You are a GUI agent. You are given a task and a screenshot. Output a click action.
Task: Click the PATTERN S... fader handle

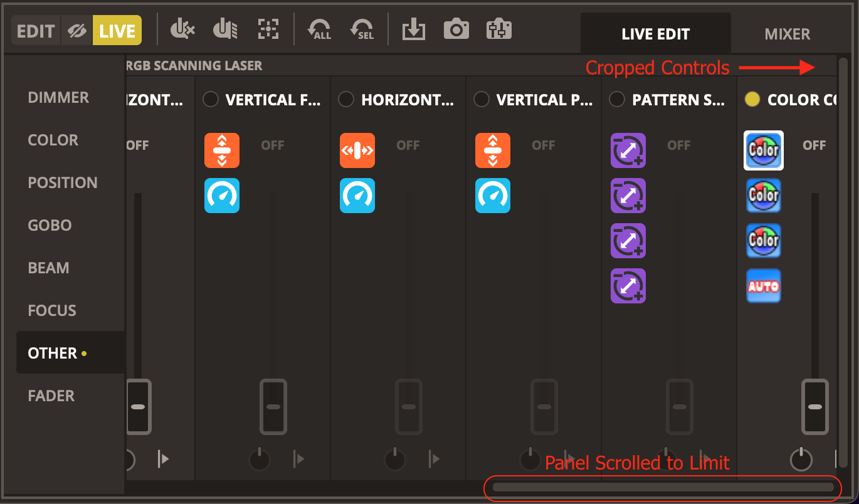click(680, 407)
